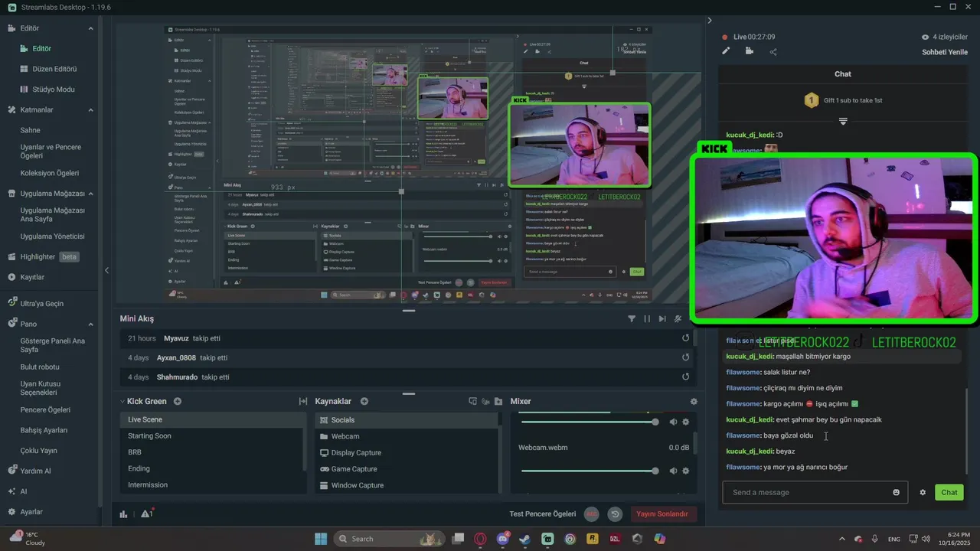Adjust the upper mixer volume slider
Image resolution: width=980 pixels, height=551 pixels.
pyautogui.click(x=588, y=422)
